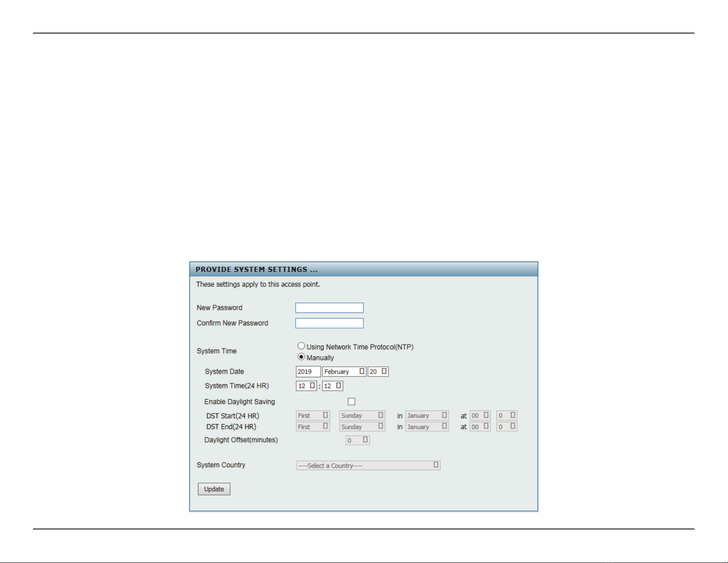Click the System Time(24 HR) label

[x=237, y=386]
